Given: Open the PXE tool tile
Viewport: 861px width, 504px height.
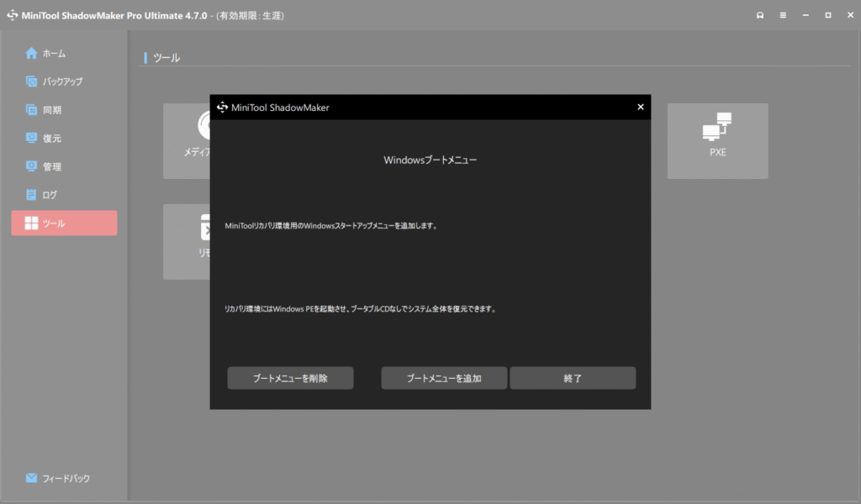Looking at the screenshot, I should pyautogui.click(x=718, y=141).
